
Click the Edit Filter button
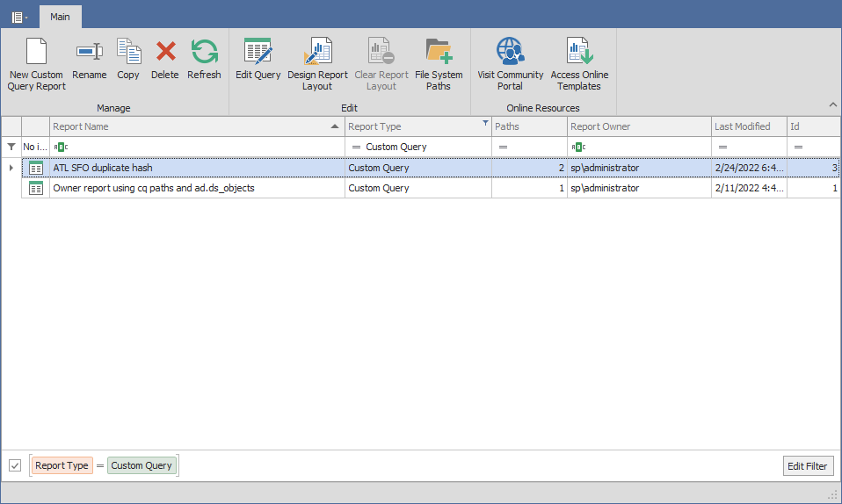pos(808,466)
